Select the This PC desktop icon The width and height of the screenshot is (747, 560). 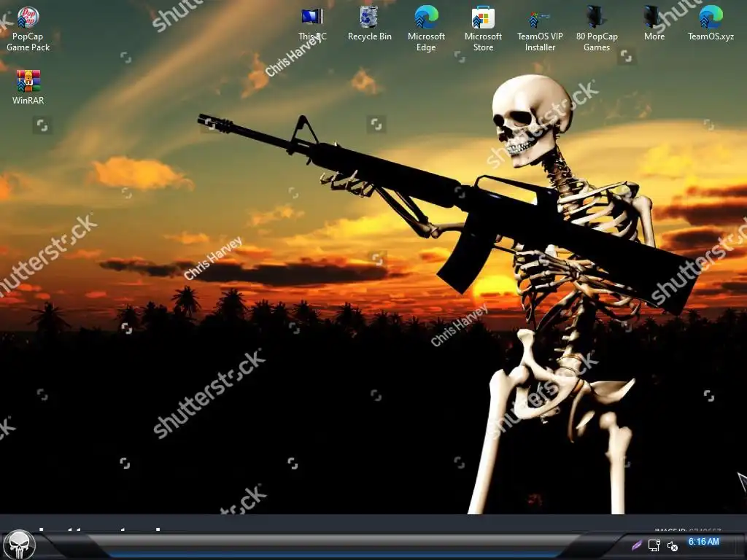click(x=312, y=24)
